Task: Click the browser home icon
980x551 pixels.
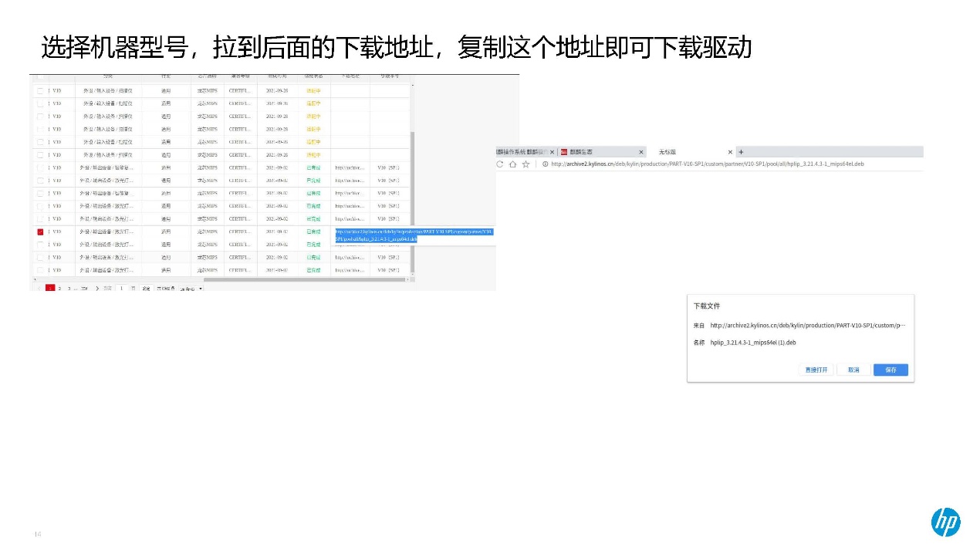Action: pos(512,164)
